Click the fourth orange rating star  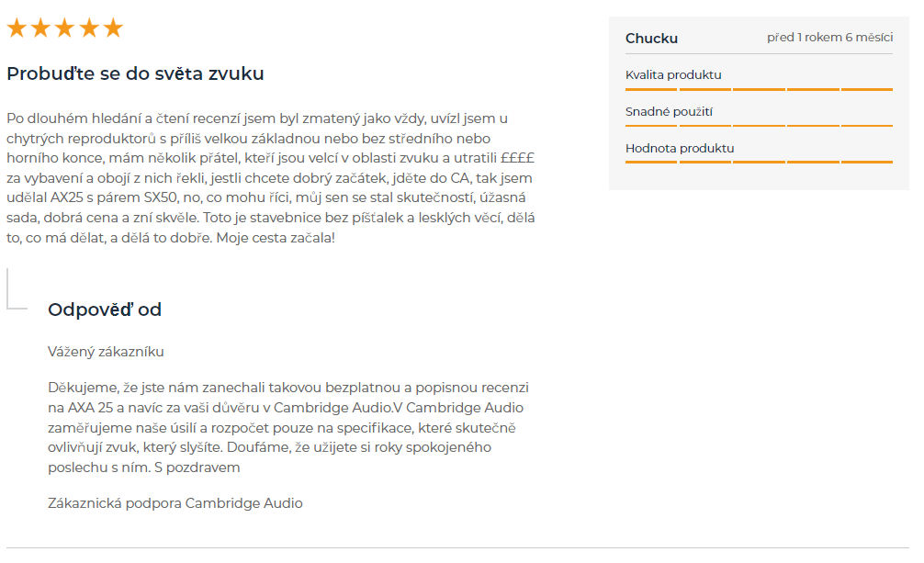[89, 28]
